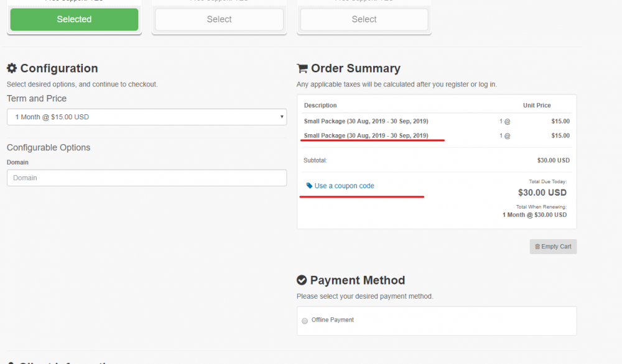The width and height of the screenshot is (622, 364).
Task: Click the Configuration gear icon
Action: tap(12, 68)
